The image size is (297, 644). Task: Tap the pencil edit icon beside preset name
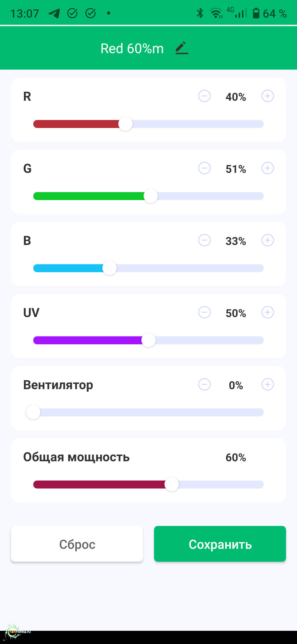click(182, 48)
